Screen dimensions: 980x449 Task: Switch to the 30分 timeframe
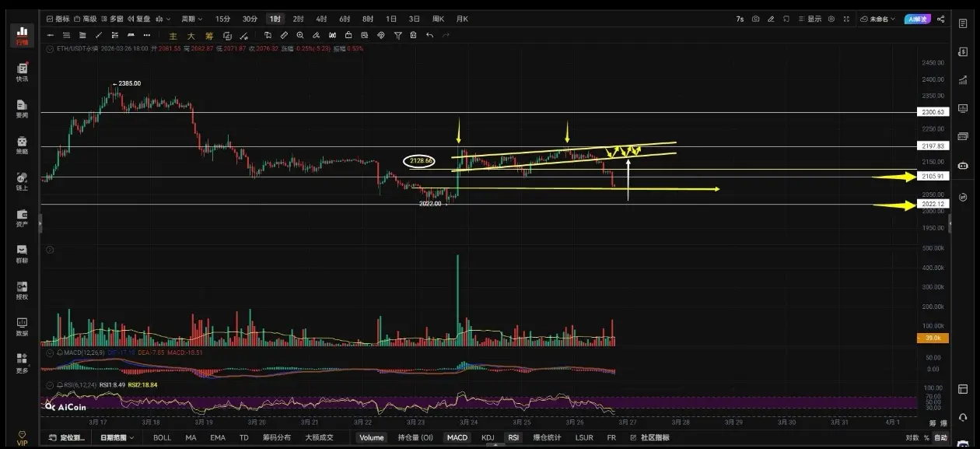click(x=250, y=19)
